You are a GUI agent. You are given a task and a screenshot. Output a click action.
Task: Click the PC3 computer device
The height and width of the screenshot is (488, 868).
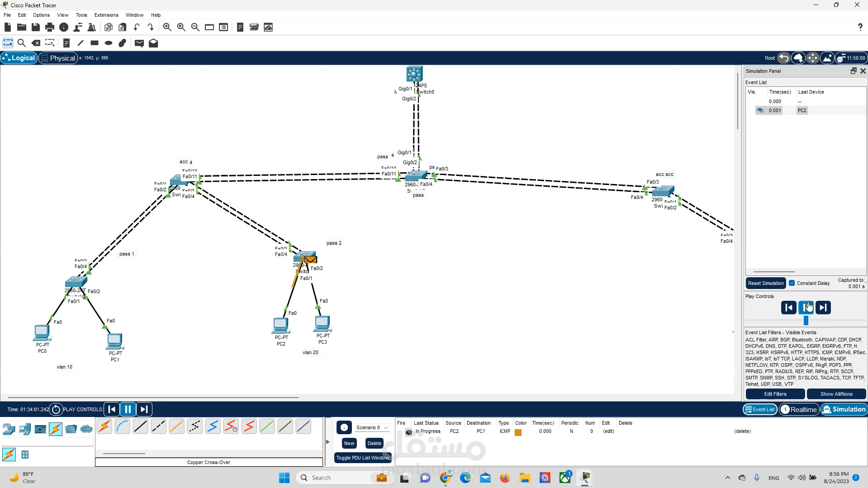click(323, 324)
